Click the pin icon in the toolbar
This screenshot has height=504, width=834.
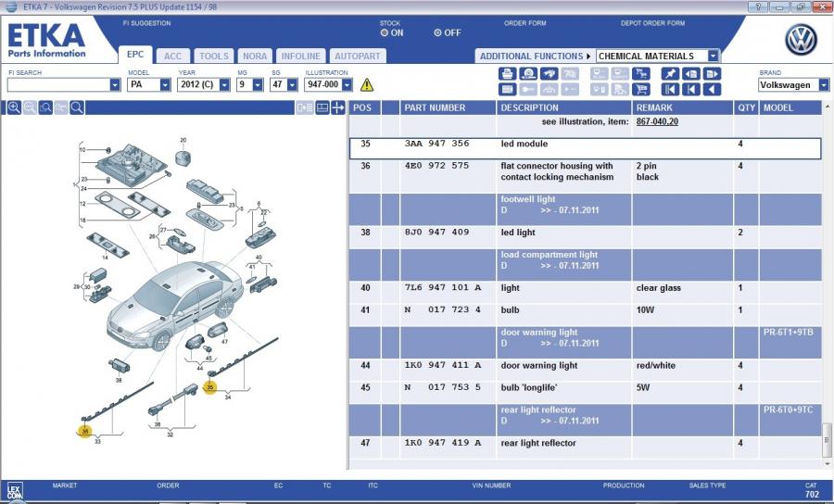point(669,73)
